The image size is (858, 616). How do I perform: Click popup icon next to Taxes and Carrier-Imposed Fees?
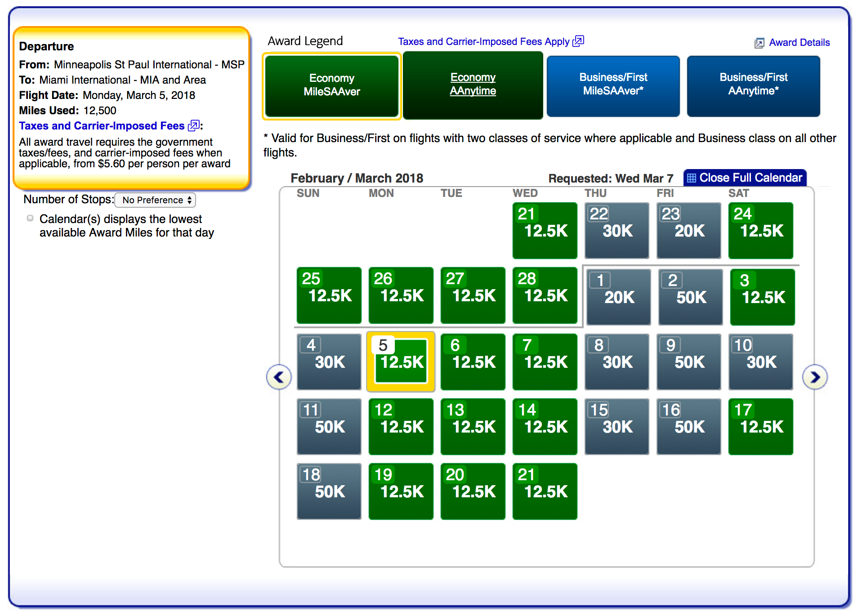tap(193, 126)
